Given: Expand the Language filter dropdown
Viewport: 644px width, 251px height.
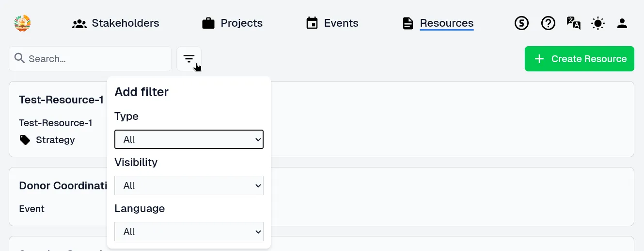Looking at the screenshot, I should tap(189, 232).
